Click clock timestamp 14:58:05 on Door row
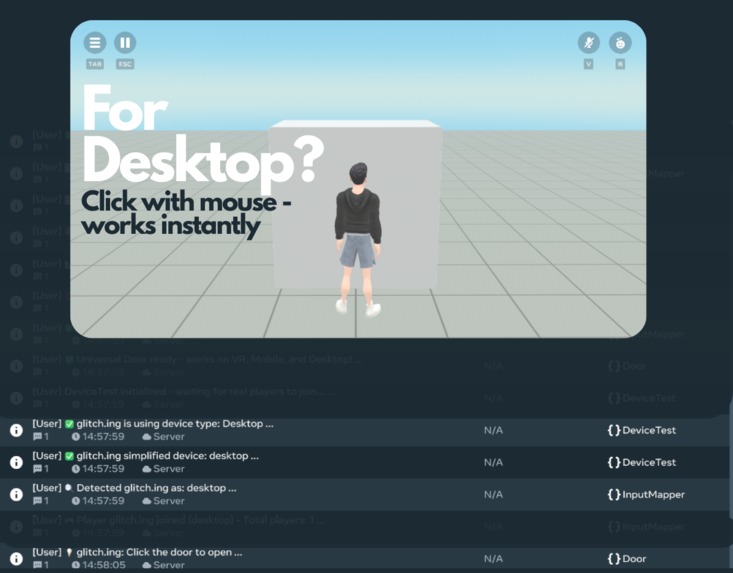733x573 pixels. (99, 565)
